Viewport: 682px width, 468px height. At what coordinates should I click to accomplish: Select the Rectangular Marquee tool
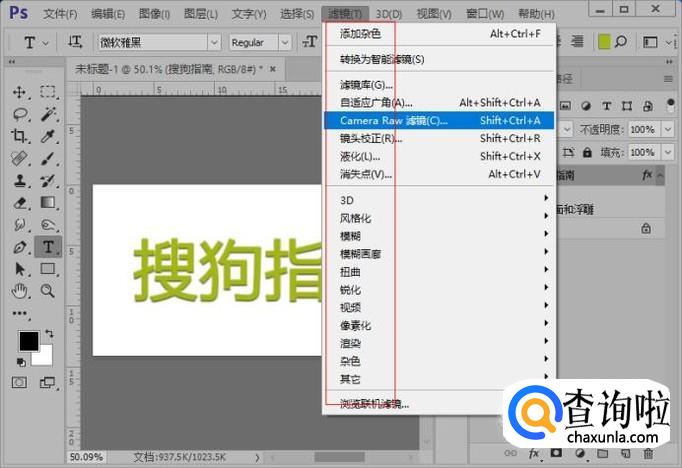48,92
